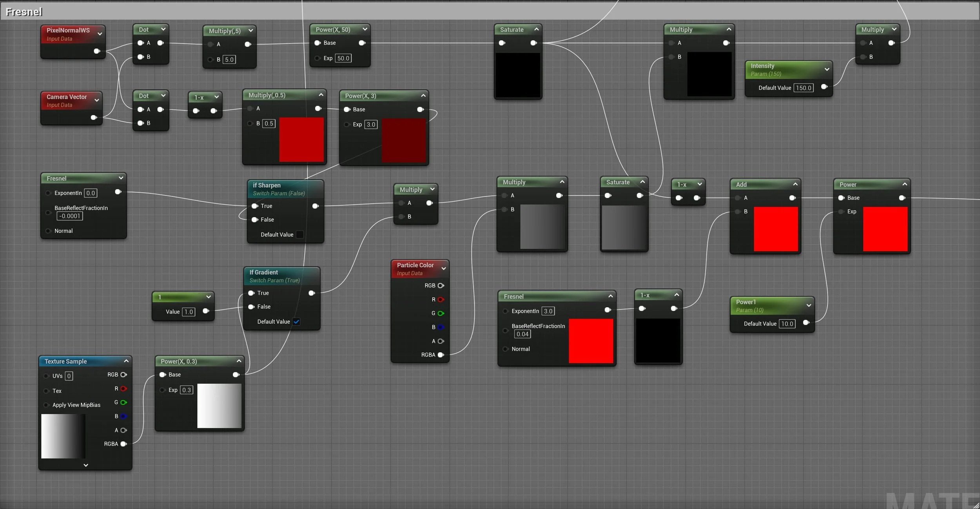Screen dimensions: 980x509
Task: Expand the bottom chevron of Texture Sample
Action: 86,465
